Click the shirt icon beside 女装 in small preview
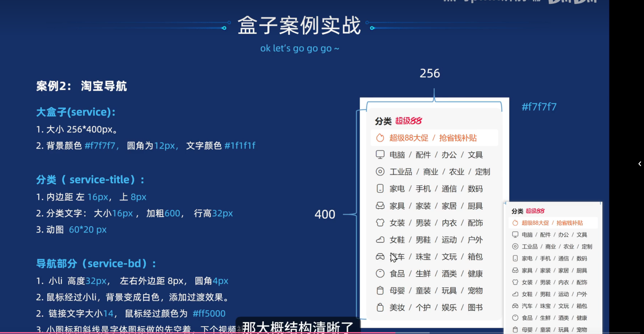 [515, 282]
